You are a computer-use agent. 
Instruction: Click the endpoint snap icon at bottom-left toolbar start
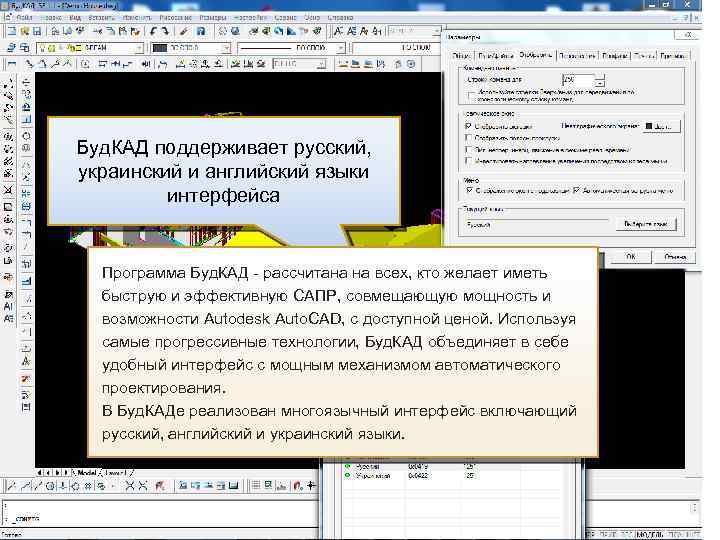[12, 485]
